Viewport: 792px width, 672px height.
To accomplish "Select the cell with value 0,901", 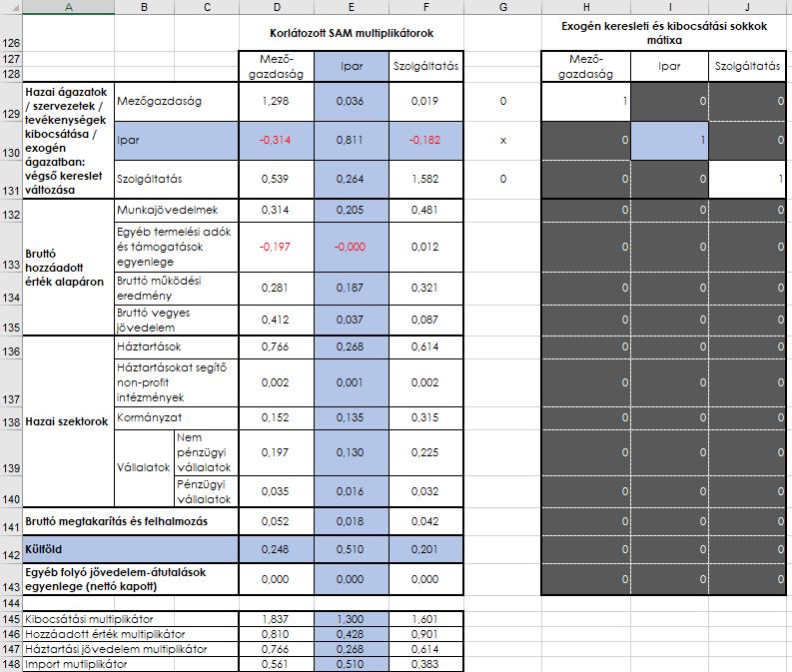I will click(x=425, y=634).
